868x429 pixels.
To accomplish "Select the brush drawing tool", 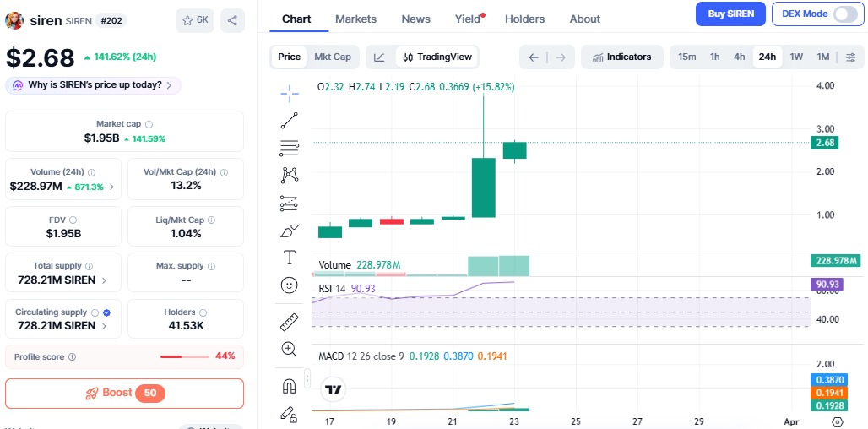I will pos(289,231).
